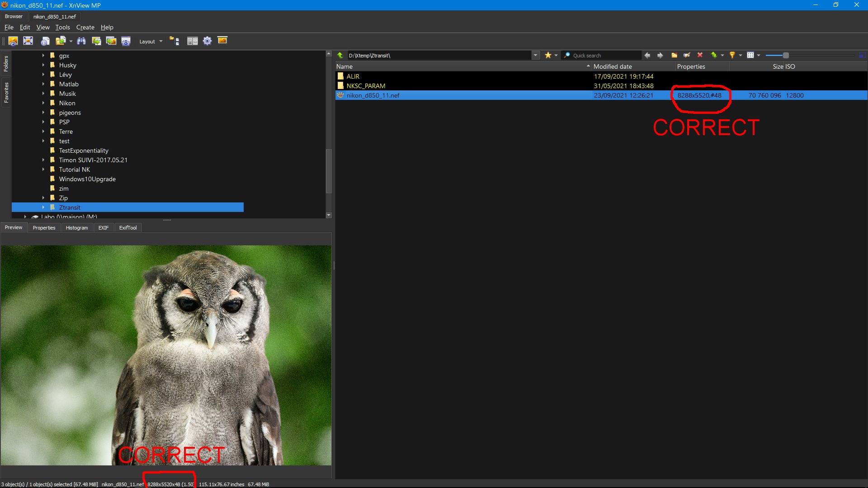Adjust the thumbnail size slider
The image size is (868, 488).
pos(786,55)
